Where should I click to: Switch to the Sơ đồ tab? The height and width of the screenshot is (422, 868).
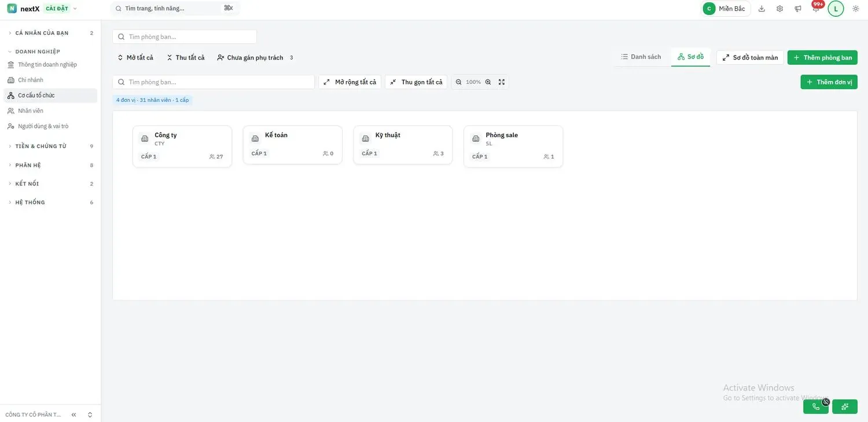pyautogui.click(x=690, y=57)
